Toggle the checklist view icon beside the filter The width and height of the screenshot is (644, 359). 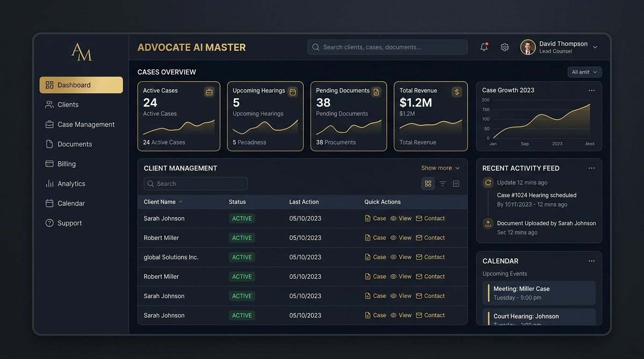click(456, 184)
